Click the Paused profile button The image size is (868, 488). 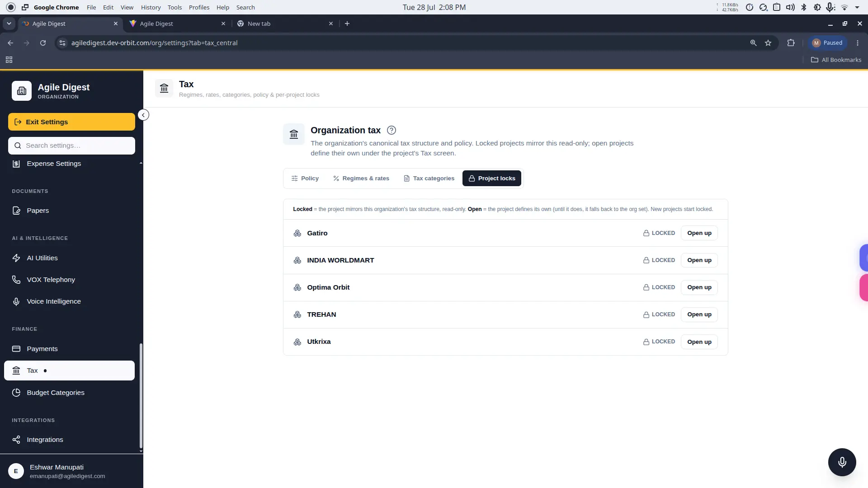tap(827, 43)
